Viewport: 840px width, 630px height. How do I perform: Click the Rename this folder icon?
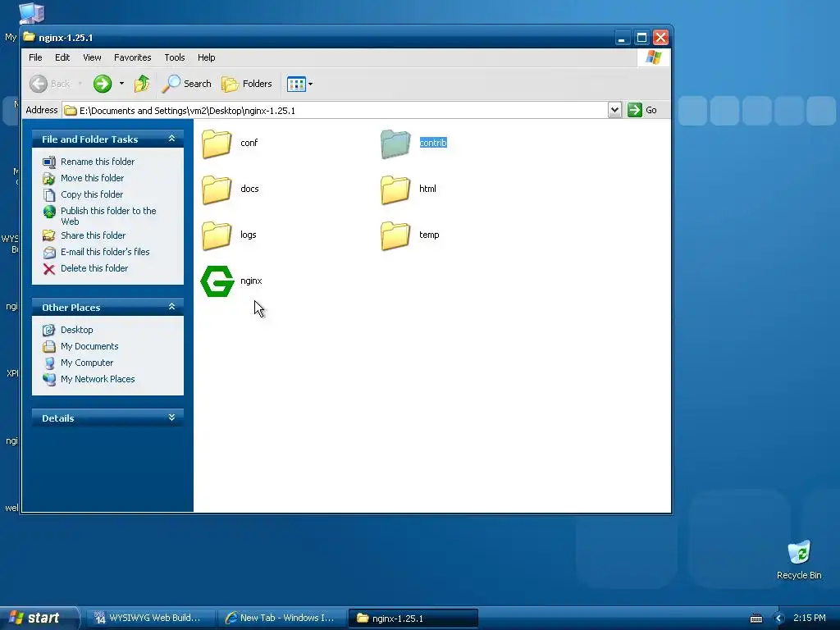pos(49,162)
